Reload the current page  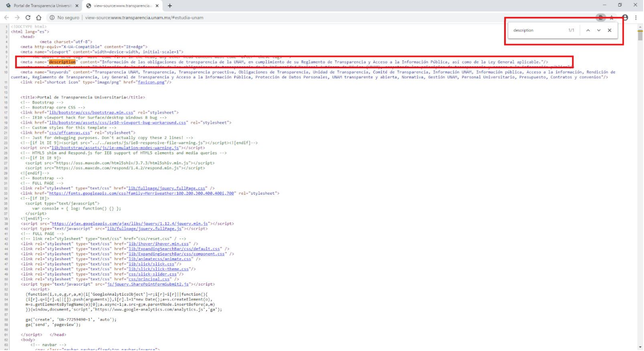(28, 17)
